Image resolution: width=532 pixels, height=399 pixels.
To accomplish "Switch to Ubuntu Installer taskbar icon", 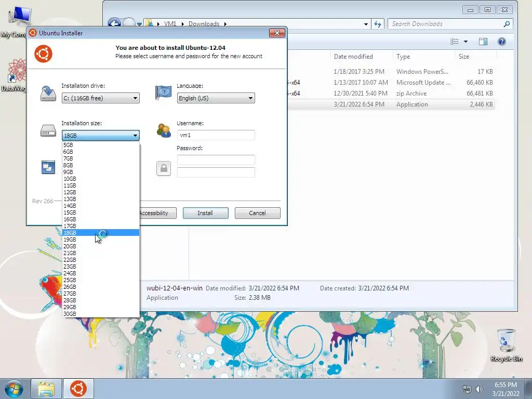I will [x=78, y=389].
